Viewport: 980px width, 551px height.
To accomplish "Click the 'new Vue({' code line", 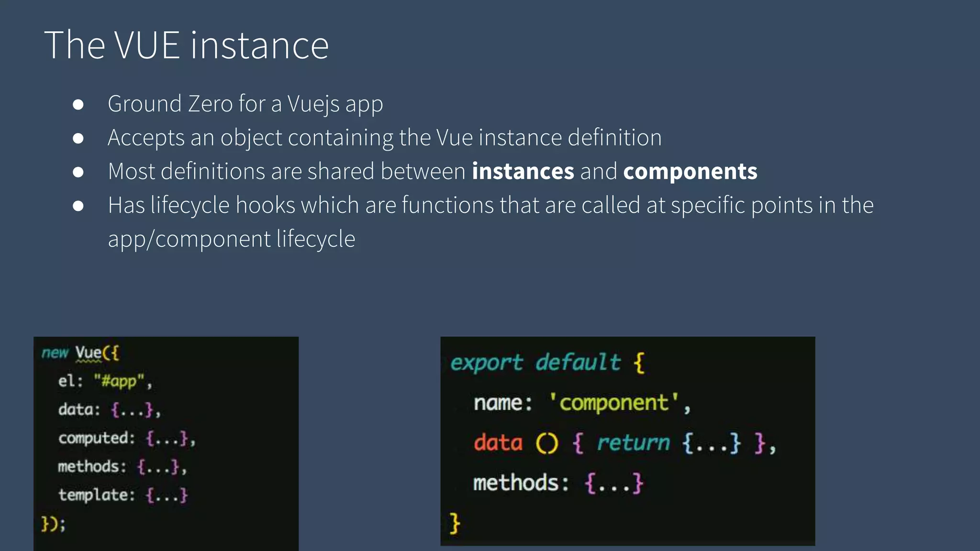I will pyautogui.click(x=80, y=353).
